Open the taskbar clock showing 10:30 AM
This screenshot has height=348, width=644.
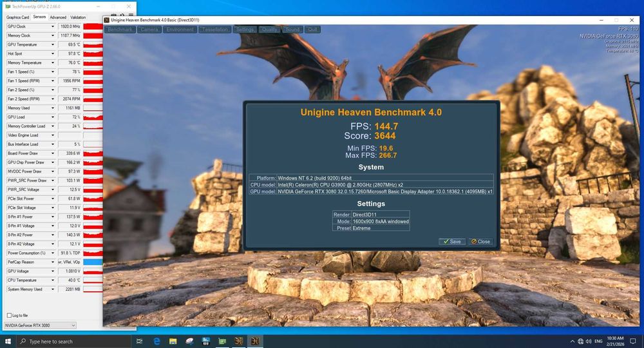[615, 341]
